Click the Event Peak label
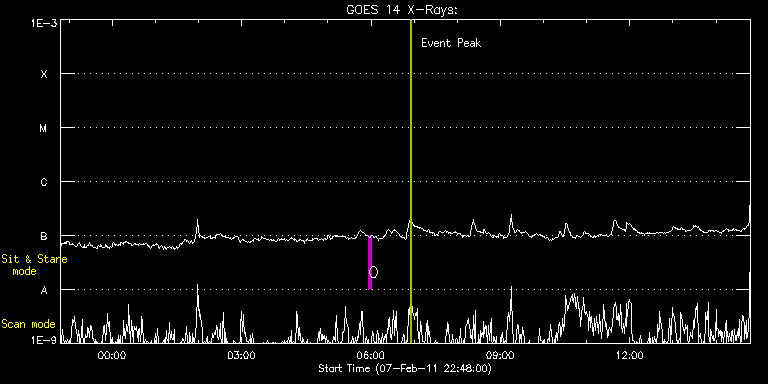The height and width of the screenshot is (384, 768). (x=451, y=43)
